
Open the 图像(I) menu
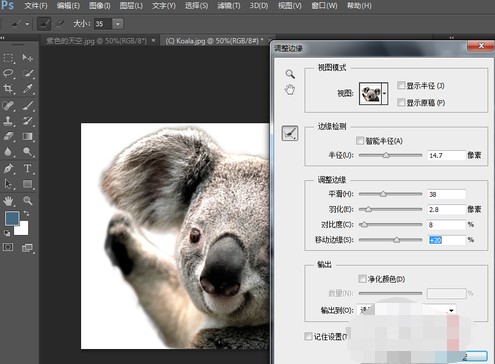tap(100, 6)
